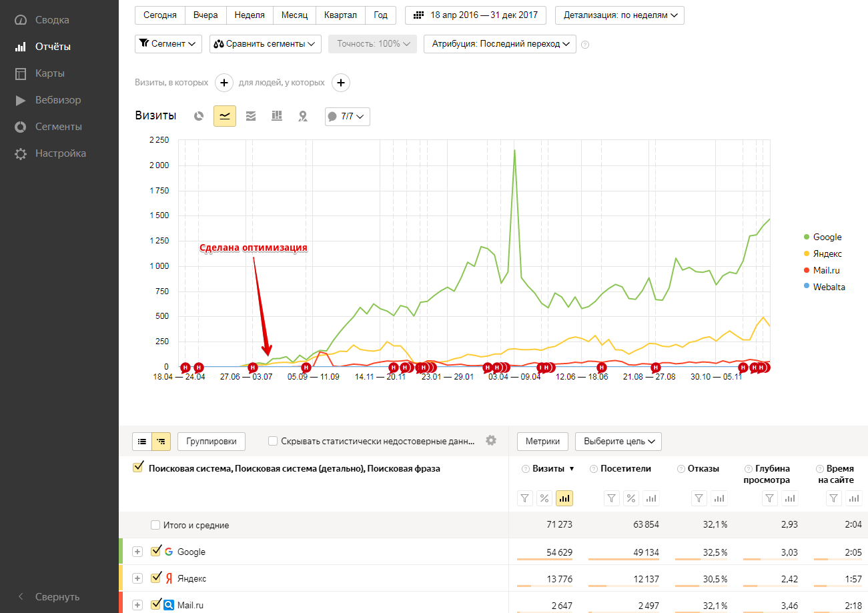Toggle the bar chart icon under Время на сайте
The height and width of the screenshot is (613, 868).
tap(853, 498)
